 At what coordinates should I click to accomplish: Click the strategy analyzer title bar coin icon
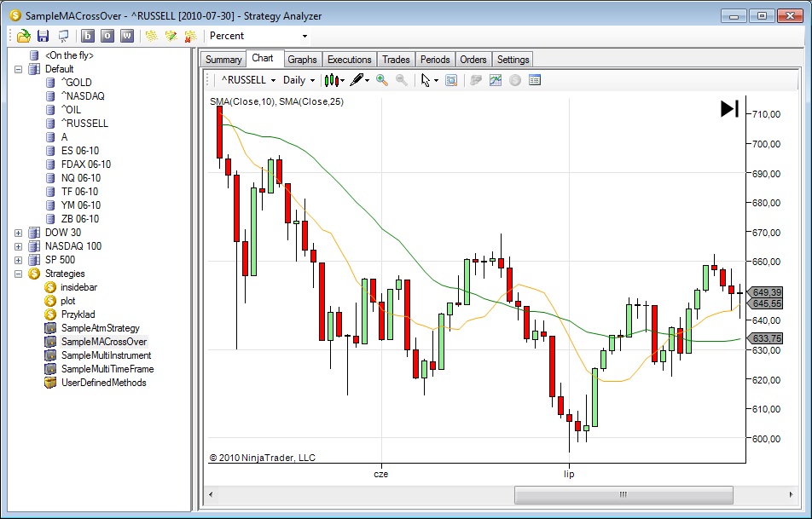(15, 16)
